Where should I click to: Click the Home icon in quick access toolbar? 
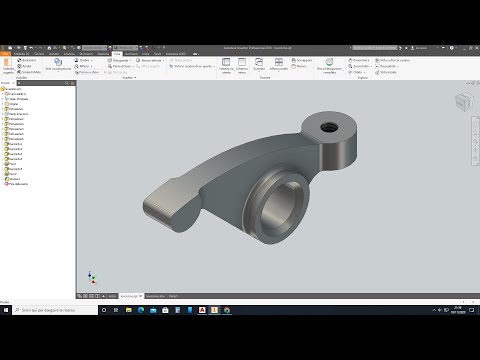click(49, 48)
